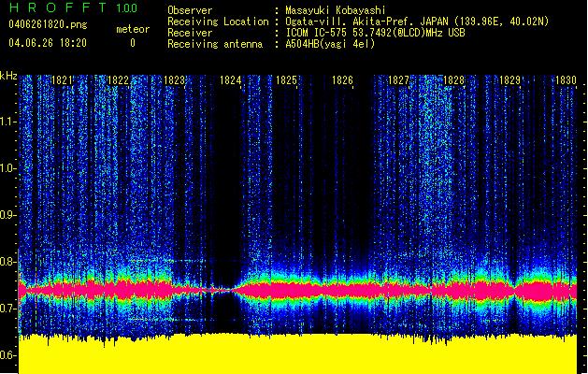Image resolution: width=588 pixels, height=374 pixels.
Task: Select the 1827 time label
Action: tap(398, 80)
